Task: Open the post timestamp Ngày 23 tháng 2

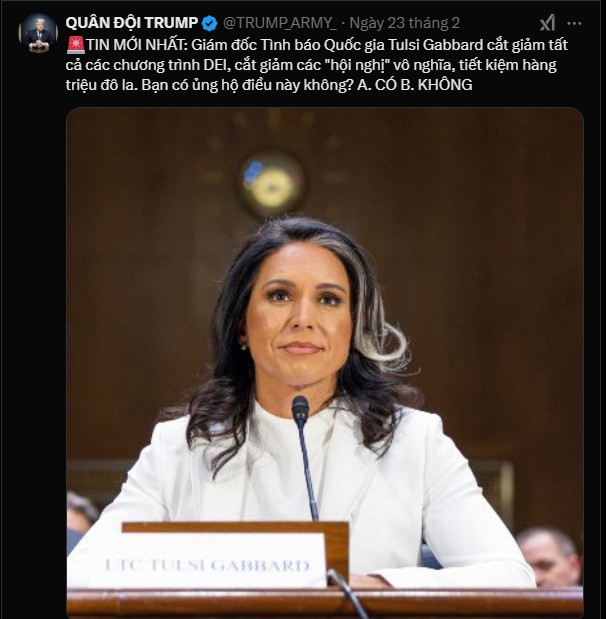Action: click(405, 23)
